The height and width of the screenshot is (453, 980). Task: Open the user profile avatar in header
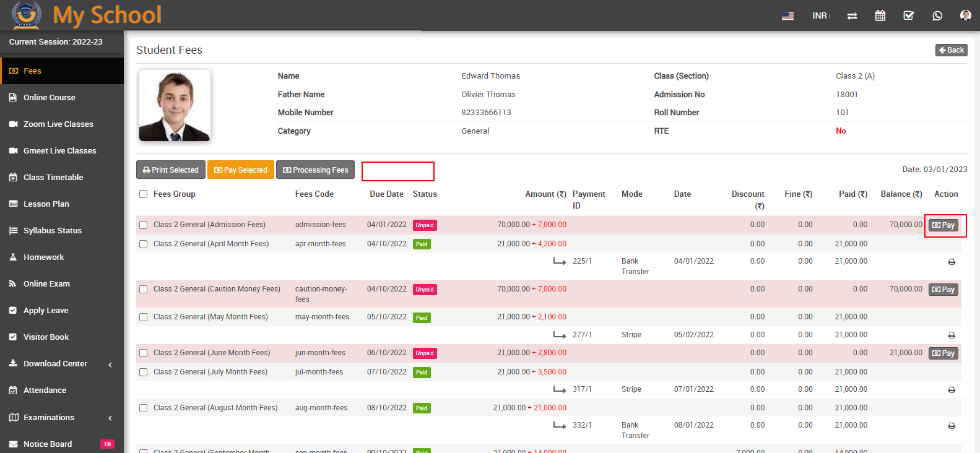[965, 15]
